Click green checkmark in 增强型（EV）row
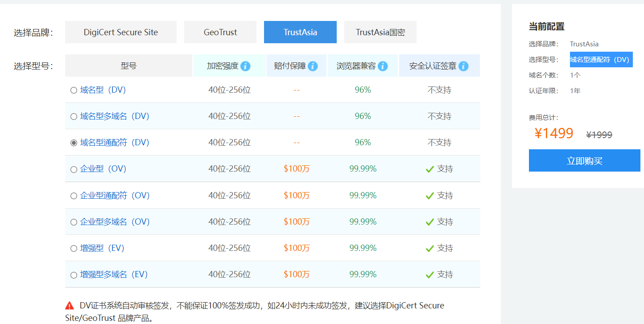 pos(430,248)
